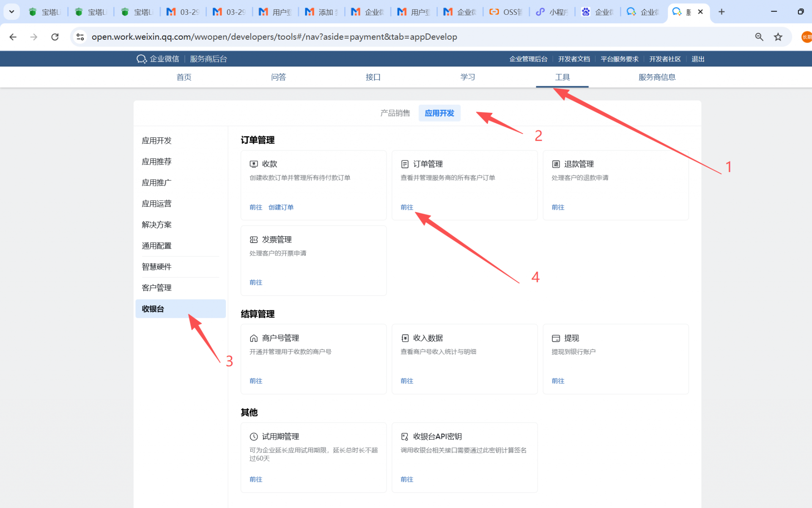
Task: Open the 服务商信息 navigation tab
Action: tap(656, 77)
